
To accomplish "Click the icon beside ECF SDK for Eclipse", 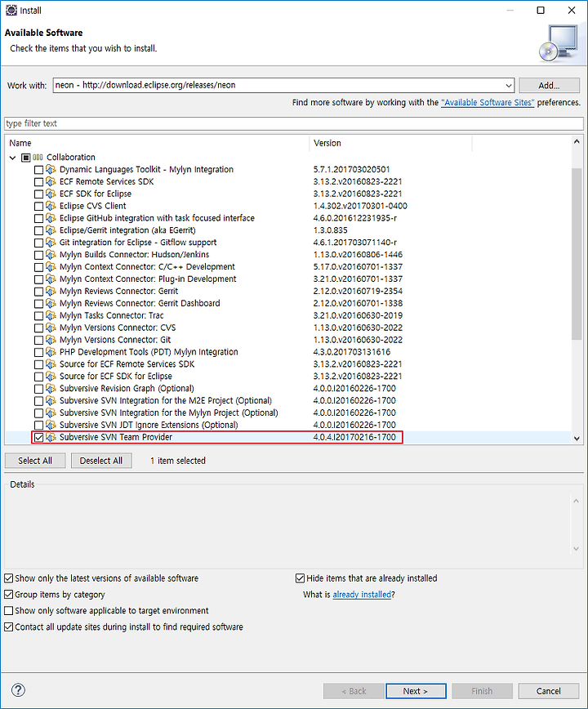I will point(51,194).
